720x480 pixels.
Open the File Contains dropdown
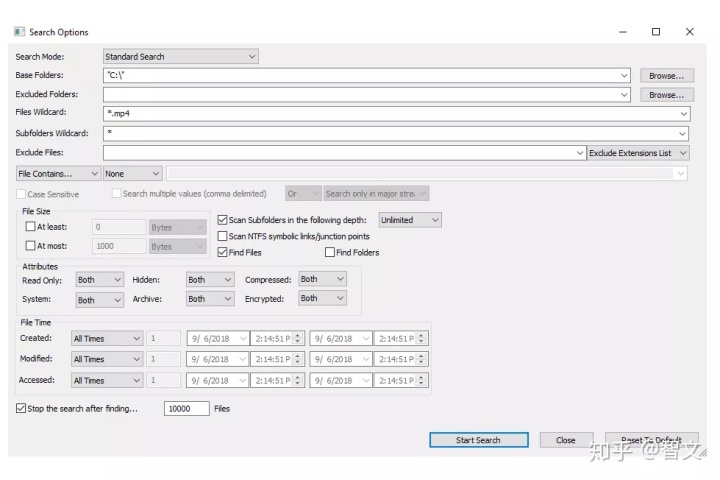[58, 174]
